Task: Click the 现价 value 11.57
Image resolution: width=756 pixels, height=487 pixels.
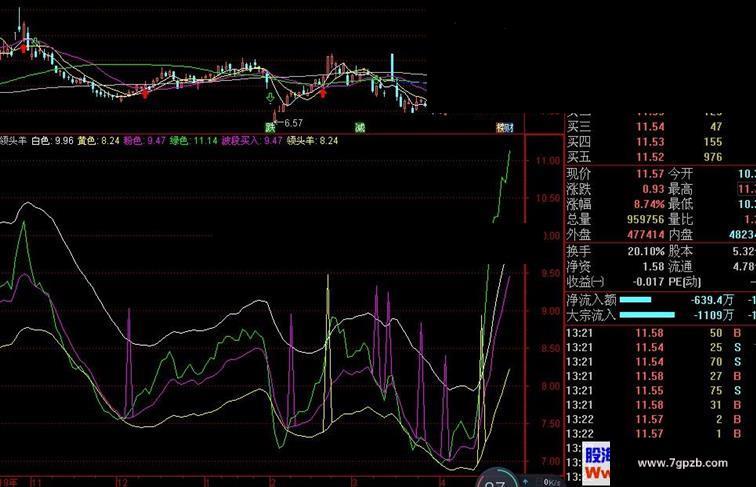Action: point(650,174)
